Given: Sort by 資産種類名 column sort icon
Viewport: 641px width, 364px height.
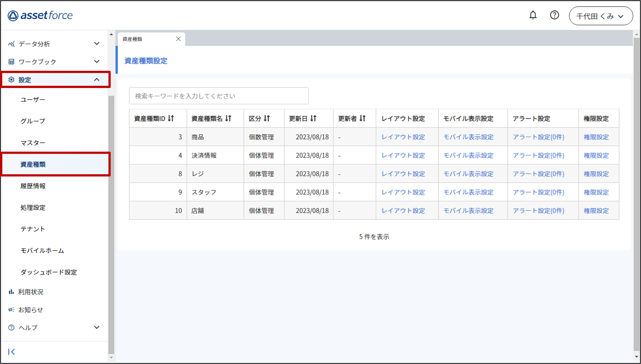Looking at the screenshot, I should point(228,118).
